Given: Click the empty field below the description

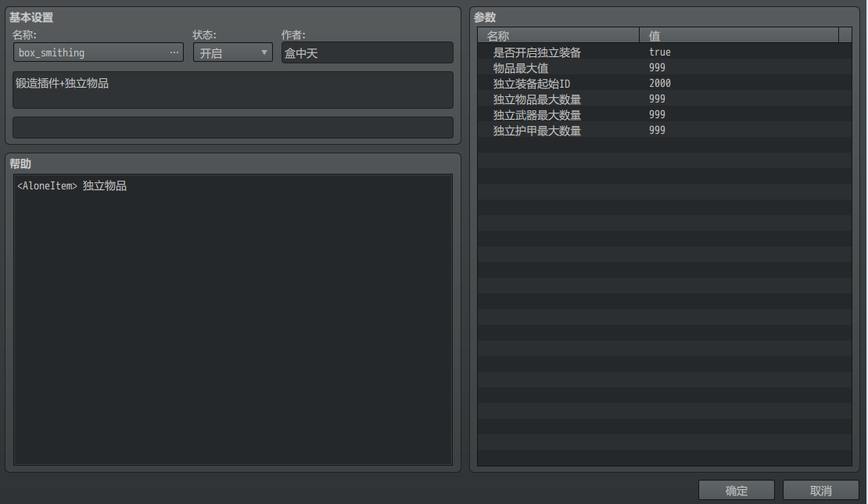Looking at the screenshot, I should point(233,128).
